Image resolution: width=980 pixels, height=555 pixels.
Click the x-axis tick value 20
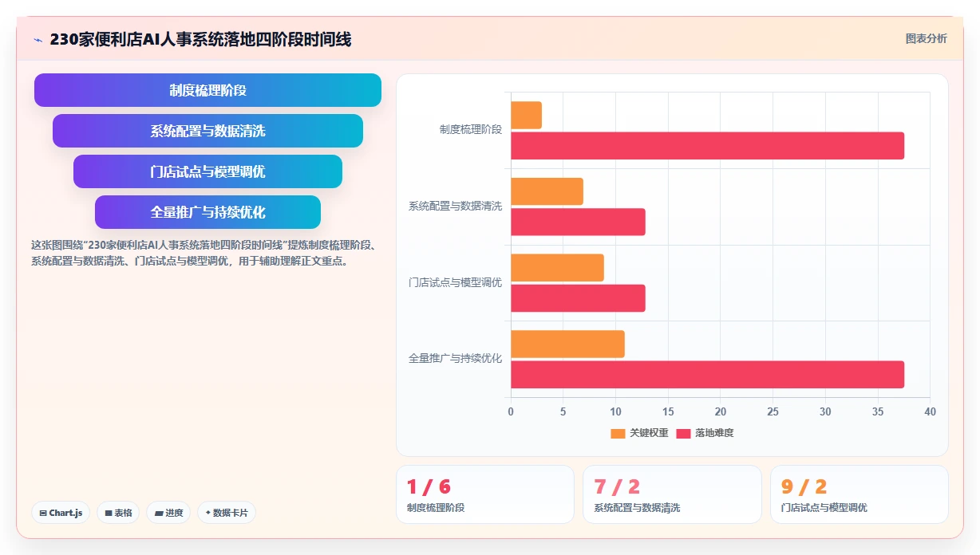[x=721, y=411]
